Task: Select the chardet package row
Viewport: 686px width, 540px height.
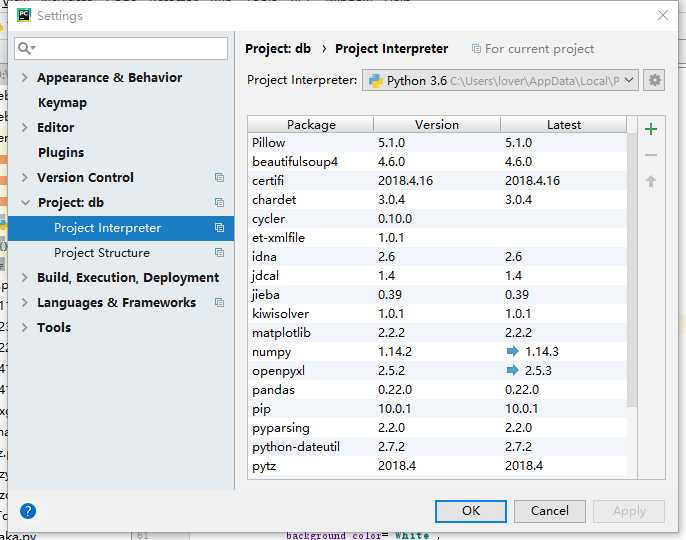Action: 437,200
